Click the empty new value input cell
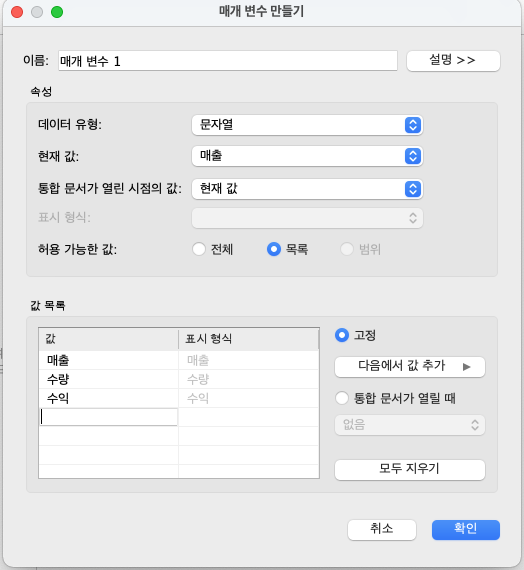524x570 pixels. click(108, 417)
